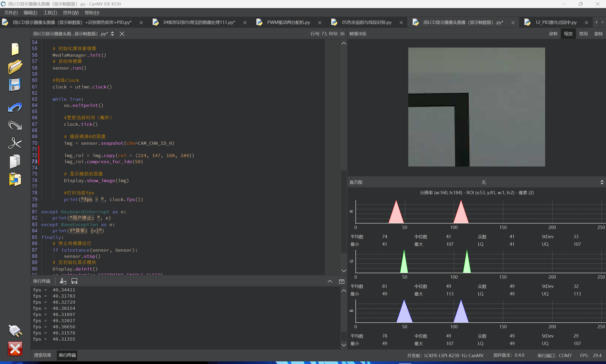The image size is (606, 364).
Task: Switch to the 搜索结果 panel button
Action: [42, 355]
